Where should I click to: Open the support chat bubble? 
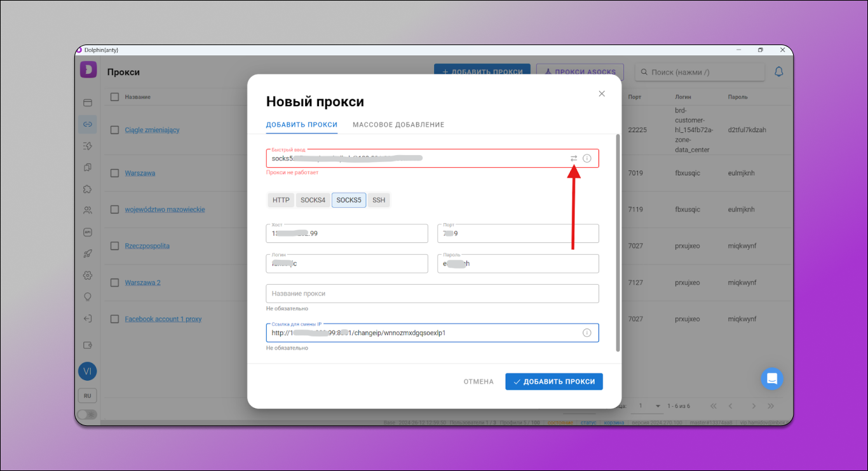[772, 379]
